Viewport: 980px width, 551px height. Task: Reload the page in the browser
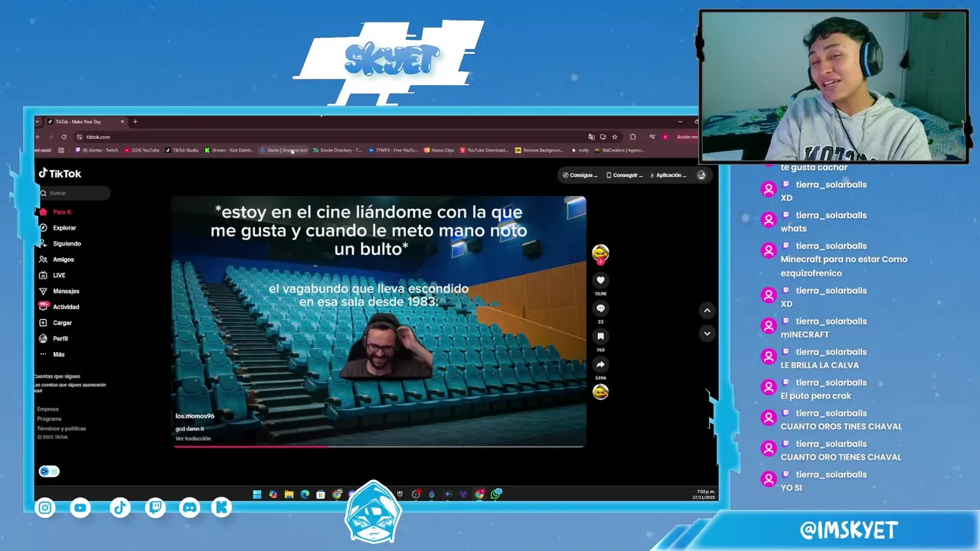(64, 137)
